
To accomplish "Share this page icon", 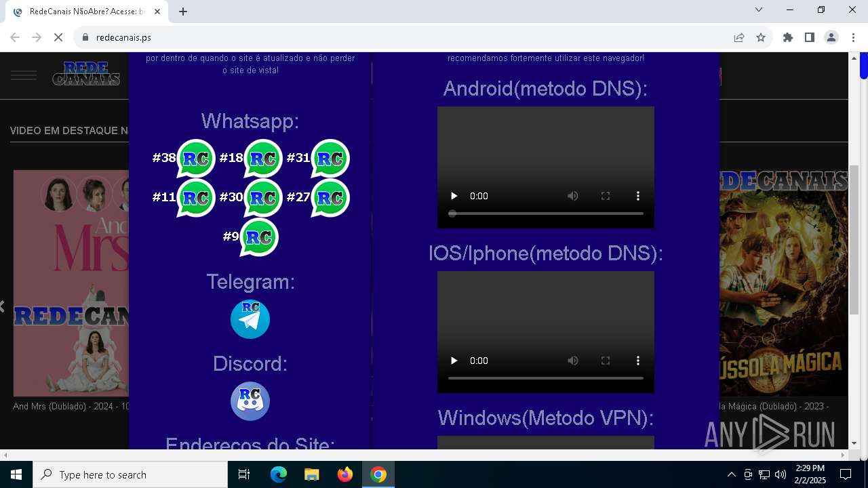I will (739, 38).
